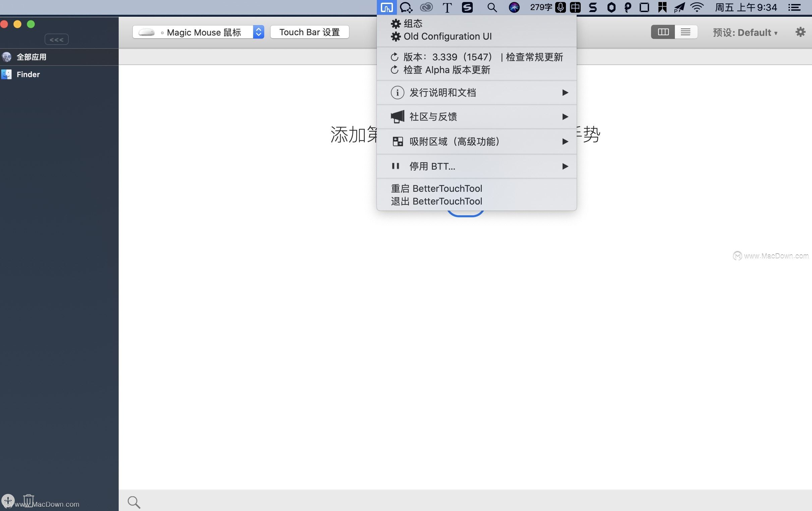This screenshot has height=511, width=812.
Task: Open the paper plane menu bar icon
Action: click(680, 7)
